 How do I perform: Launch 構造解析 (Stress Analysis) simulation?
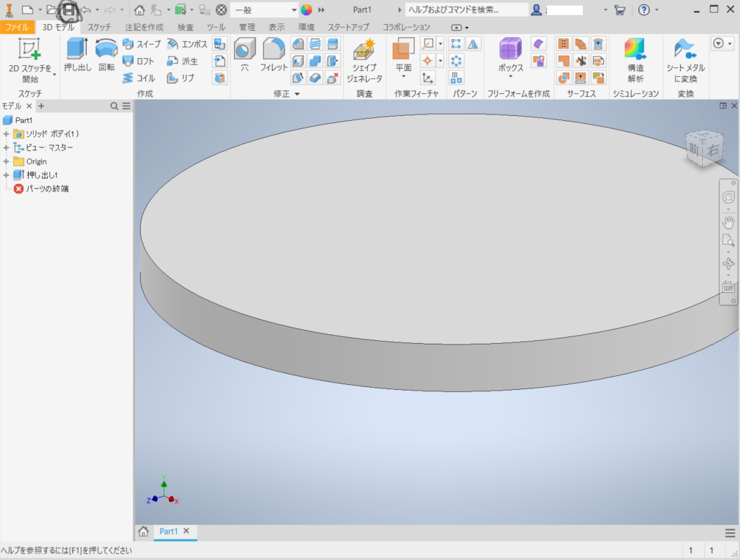point(635,61)
